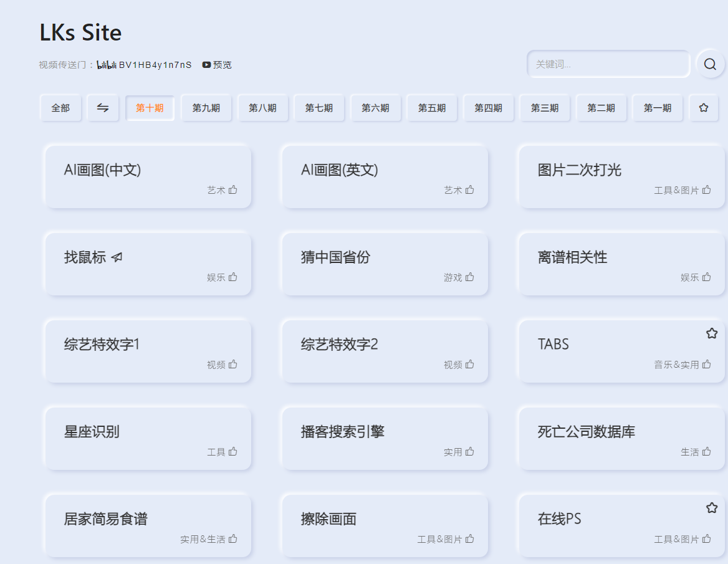Open the TABS card

click(621, 351)
